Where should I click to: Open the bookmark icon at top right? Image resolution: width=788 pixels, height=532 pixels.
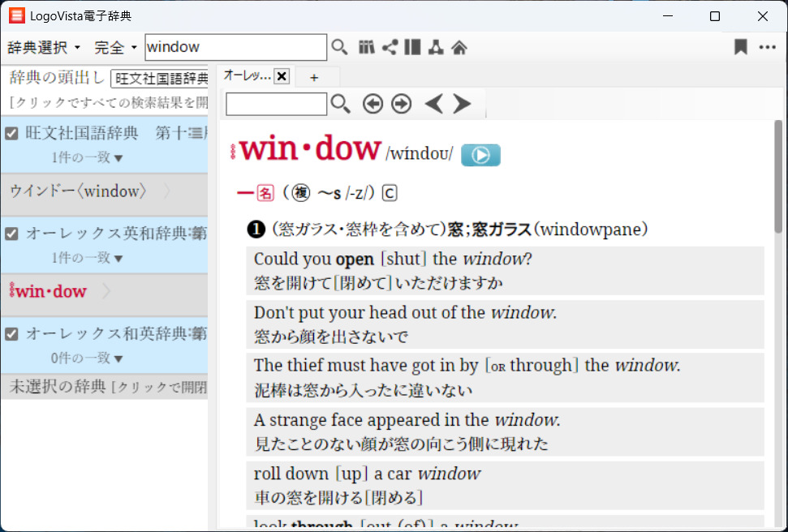pyautogui.click(x=740, y=48)
